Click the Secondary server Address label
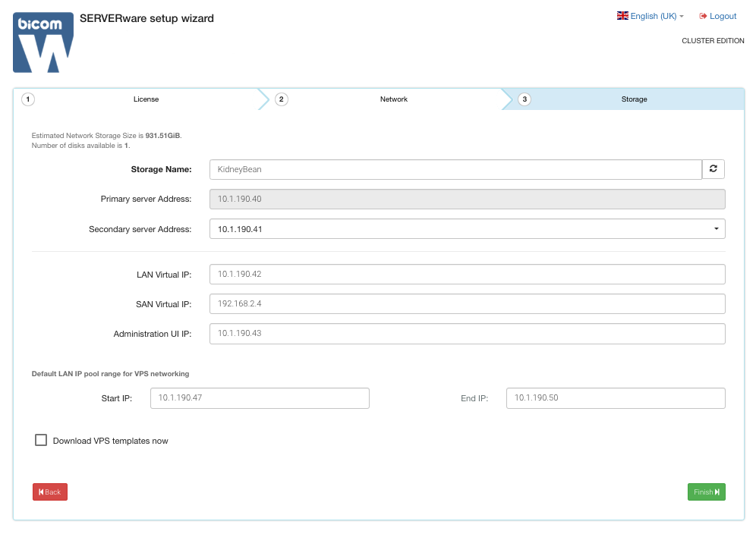The width and height of the screenshot is (756, 534). [140, 229]
